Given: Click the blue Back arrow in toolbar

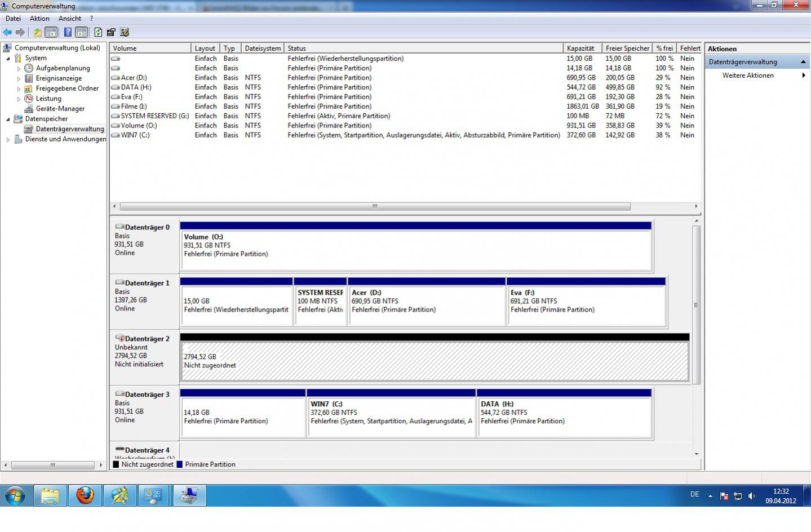Looking at the screenshot, I should (x=7, y=32).
